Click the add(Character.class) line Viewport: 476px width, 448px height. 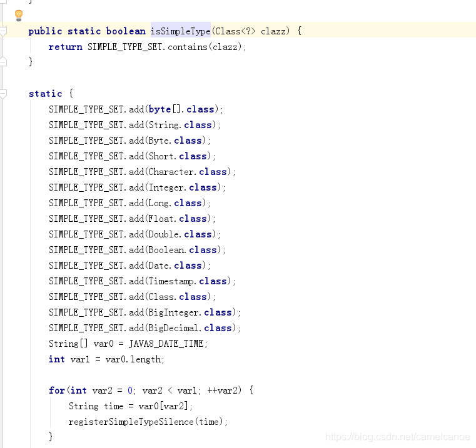[x=142, y=172]
